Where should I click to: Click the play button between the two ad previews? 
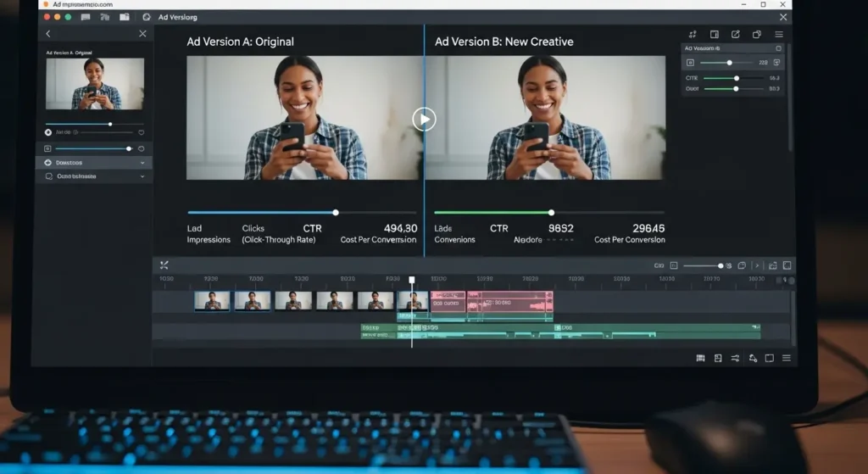(x=424, y=119)
